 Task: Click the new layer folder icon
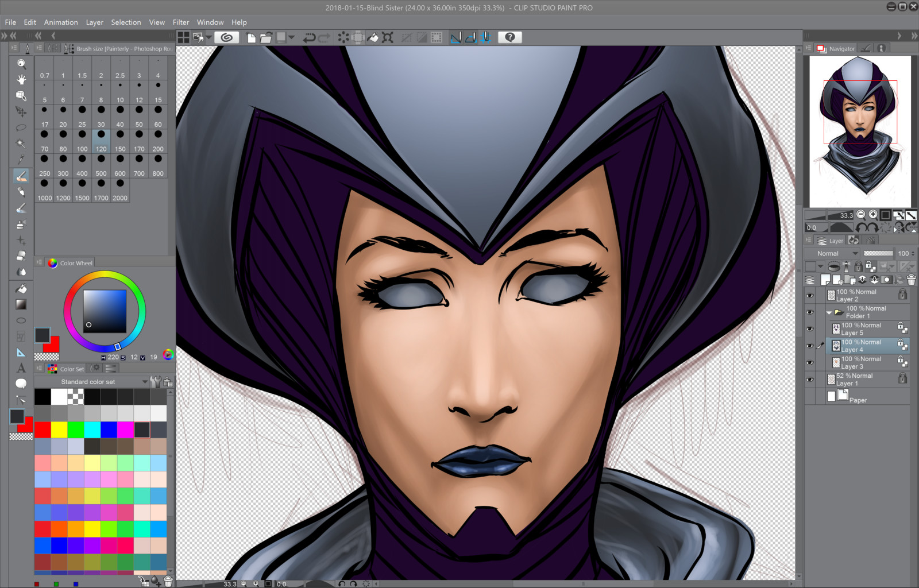pyautogui.click(x=850, y=280)
